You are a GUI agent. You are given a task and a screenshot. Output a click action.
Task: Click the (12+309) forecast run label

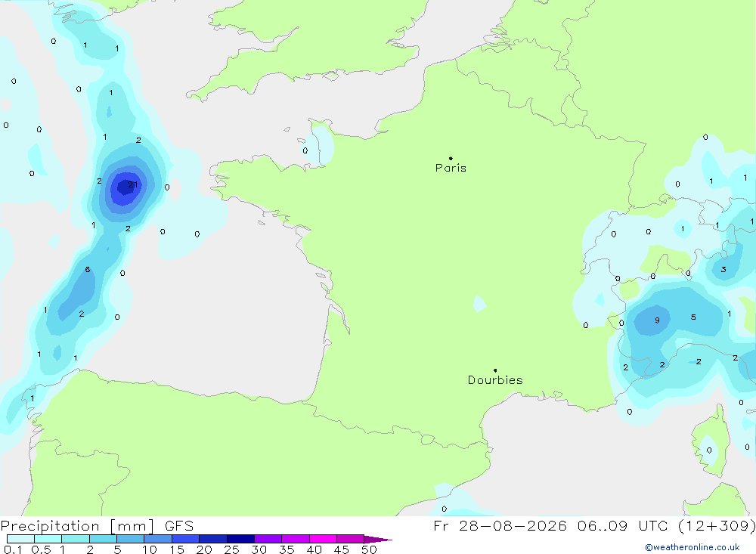(x=717, y=525)
